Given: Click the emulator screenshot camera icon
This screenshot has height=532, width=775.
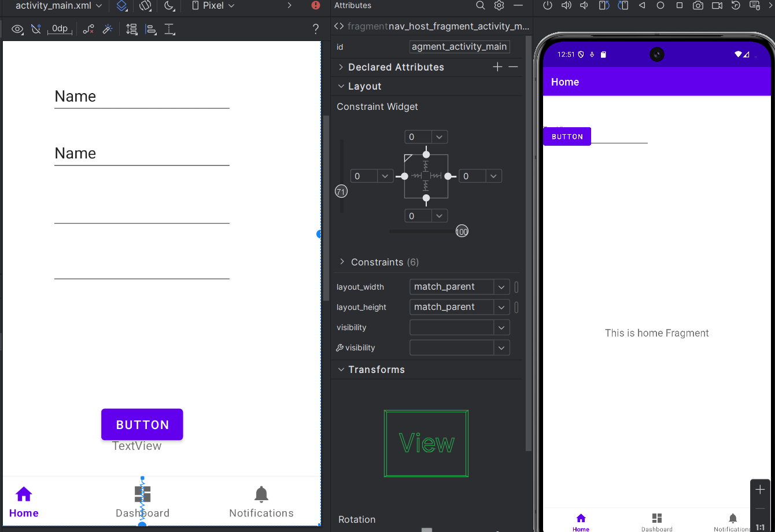Looking at the screenshot, I should [698, 5].
